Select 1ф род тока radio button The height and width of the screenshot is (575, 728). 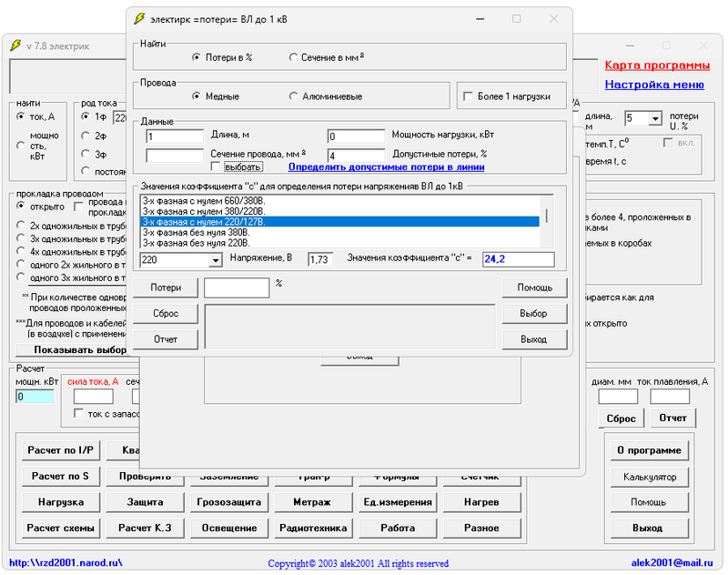(86, 116)
